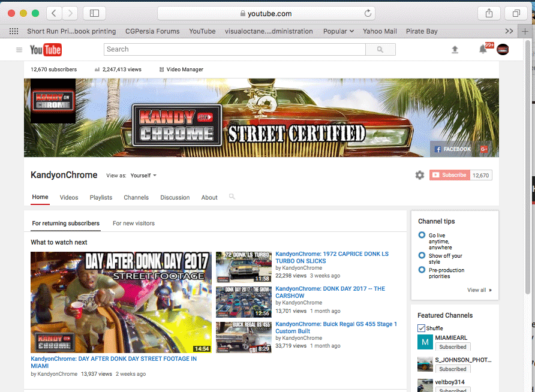The width and height of the screenshot is (535, 392).
Task: Open 'Buick Regal GS 455 Stage 1' title
Action: point(336,328)
